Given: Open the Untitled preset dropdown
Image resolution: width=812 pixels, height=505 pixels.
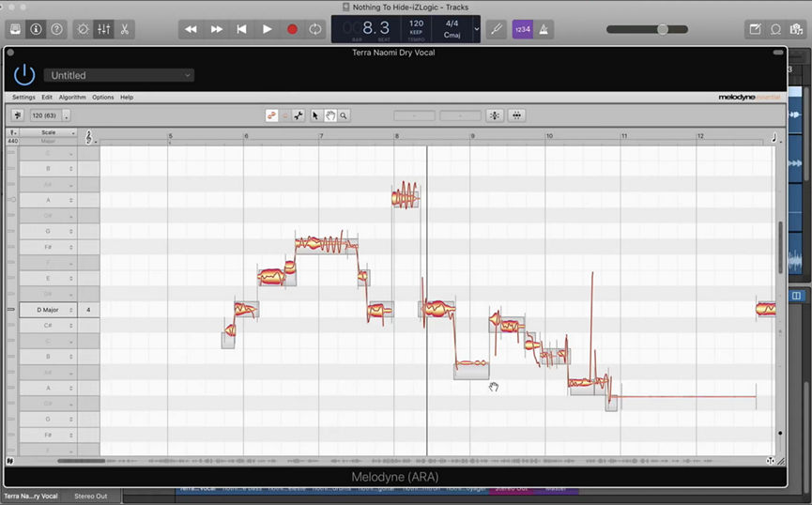Looking at the screenshot, I should pyautogui.click(x=119, y=75).
